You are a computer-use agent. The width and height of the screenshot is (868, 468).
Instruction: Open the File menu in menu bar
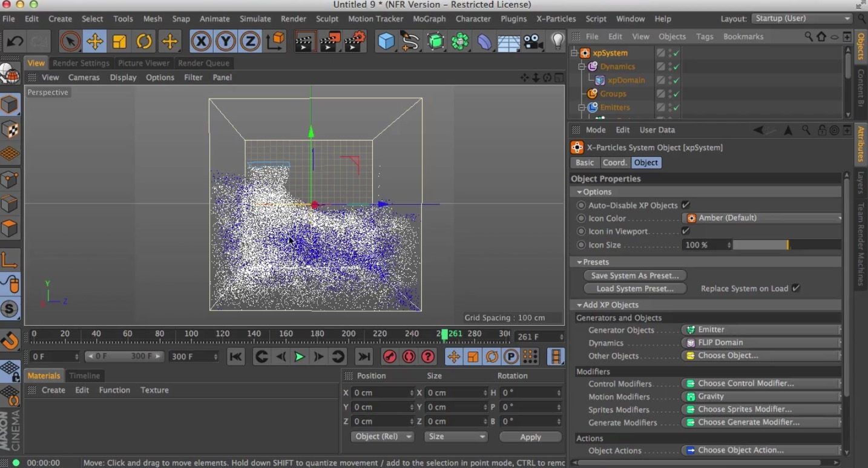[9, 19]
